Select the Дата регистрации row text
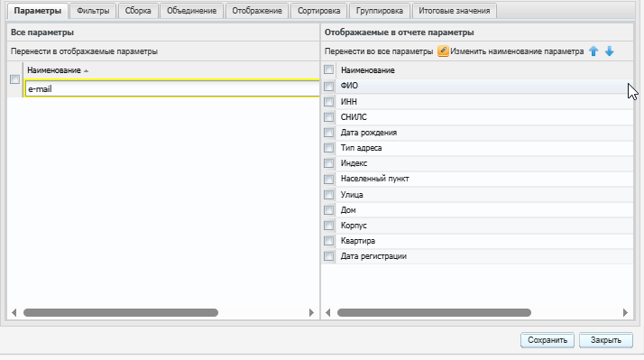 tap(373, 256)
